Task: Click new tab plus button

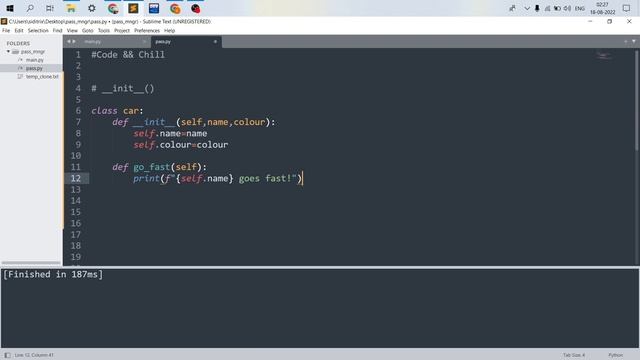Action: click(625, 41)
